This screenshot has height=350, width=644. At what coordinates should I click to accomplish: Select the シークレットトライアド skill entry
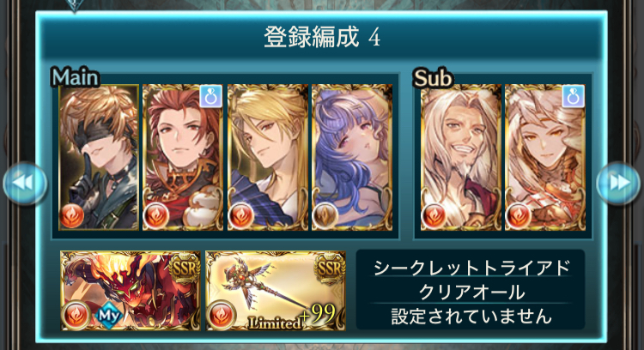[471, 268]
